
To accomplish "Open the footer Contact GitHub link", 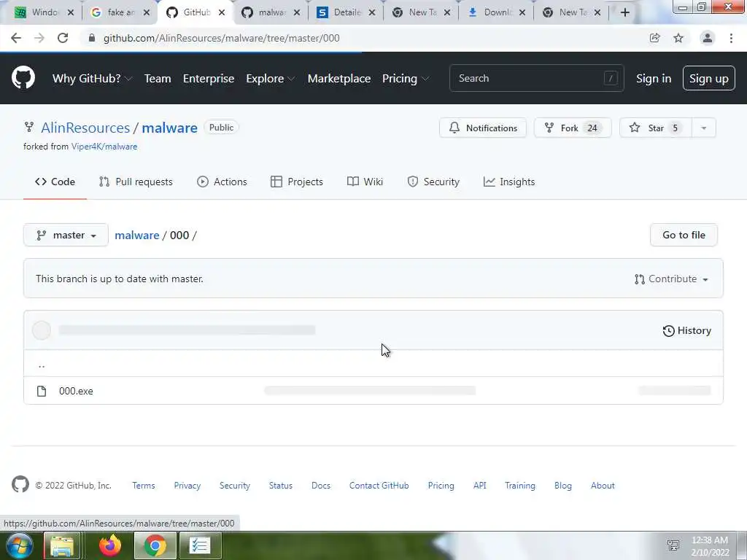I will pos(379,485).
